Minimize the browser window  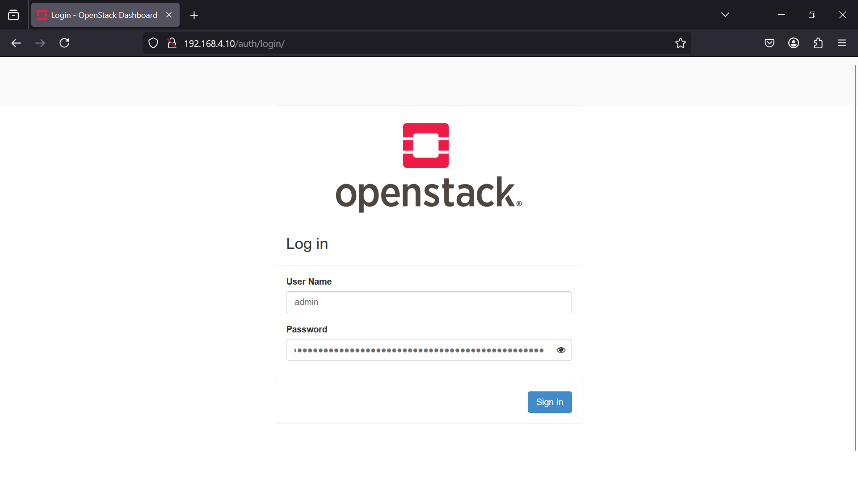coord(781,15)
